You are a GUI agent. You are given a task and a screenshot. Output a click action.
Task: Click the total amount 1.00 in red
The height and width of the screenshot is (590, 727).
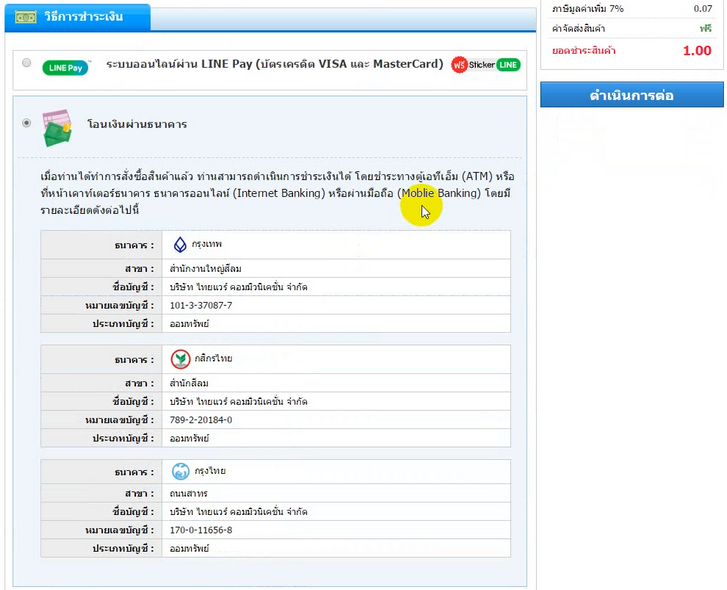pos(697,51)
